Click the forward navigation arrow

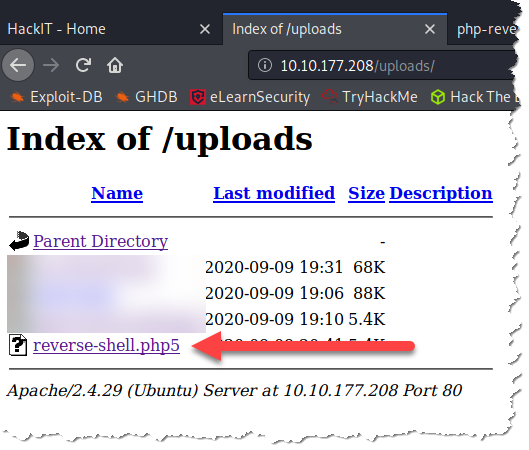click(51, 65)
